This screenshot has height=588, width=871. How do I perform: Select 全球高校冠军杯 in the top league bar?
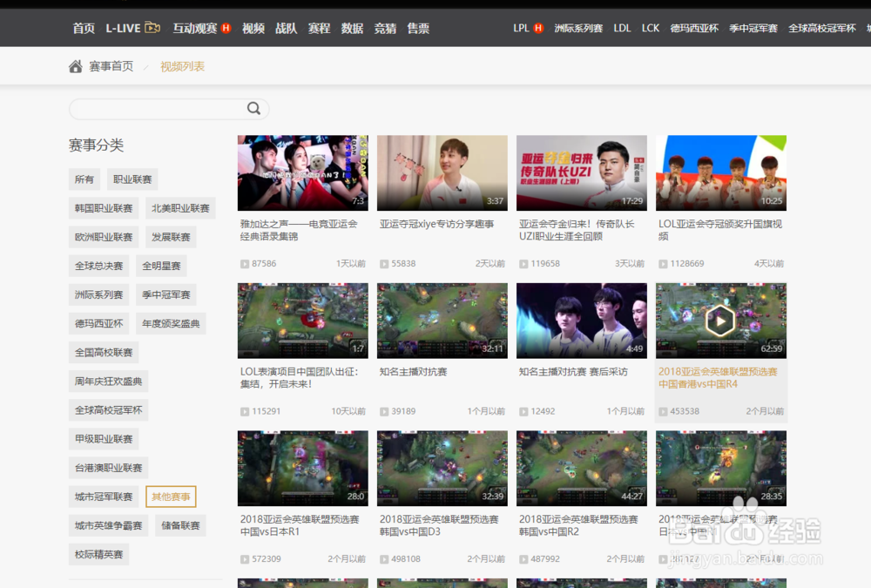822,29
